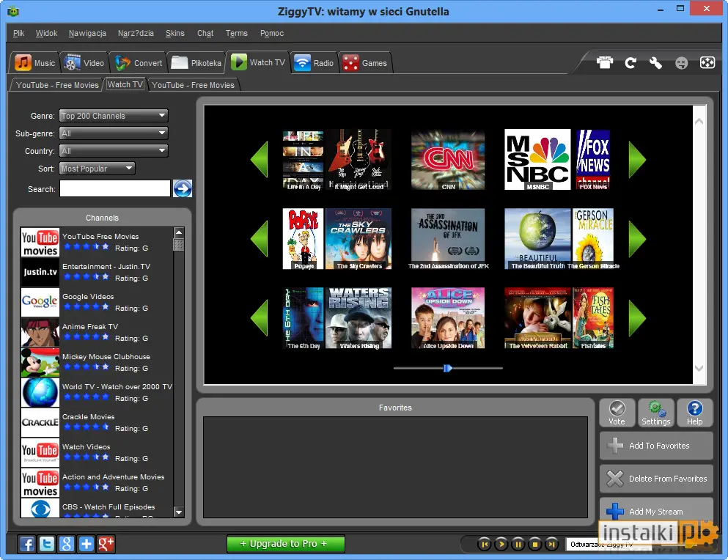Open the Plikoteka library folder

tap(196, 63)
